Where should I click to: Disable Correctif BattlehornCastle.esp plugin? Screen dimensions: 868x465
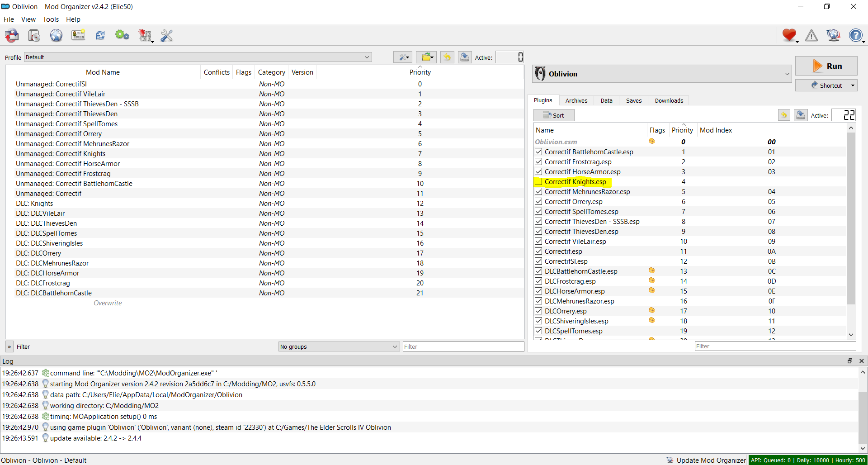538,152
